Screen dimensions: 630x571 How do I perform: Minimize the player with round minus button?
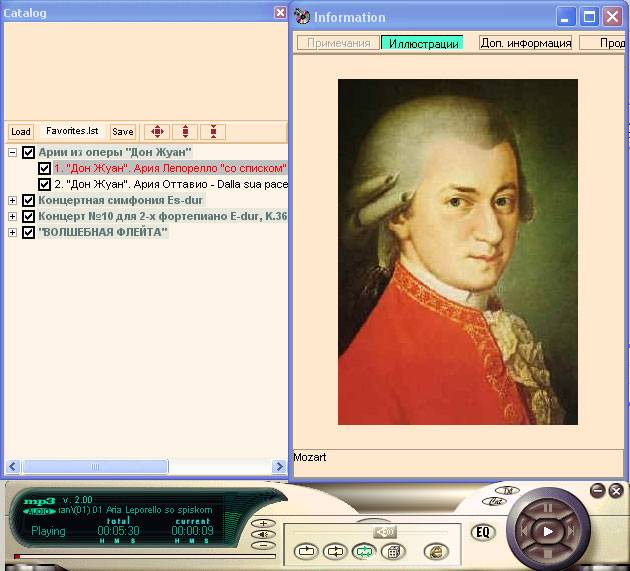point(598,491)
